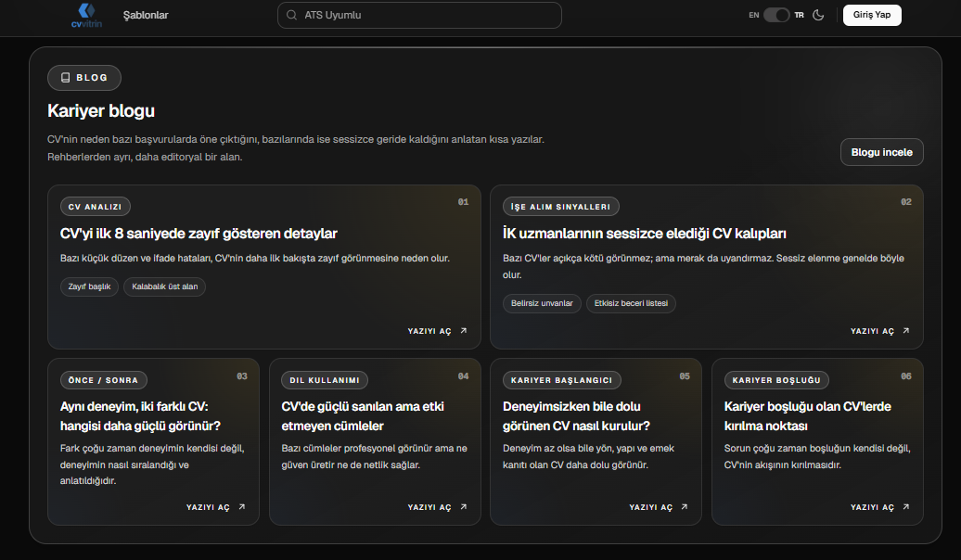Image resolution: width=961 pixels, height=560 pixels.
Task: Click the DIL KULLANIMI tag
Action: click(x=325, y=380)
